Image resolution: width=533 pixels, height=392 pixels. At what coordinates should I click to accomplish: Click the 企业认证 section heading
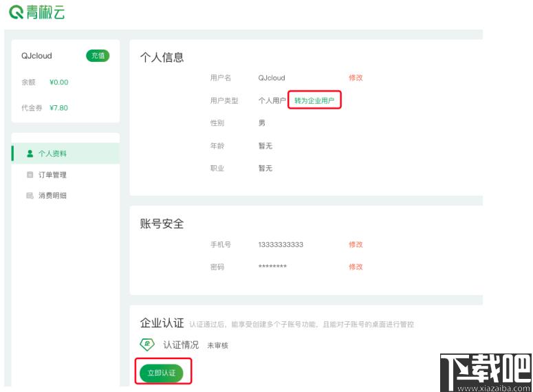(162, 323)
